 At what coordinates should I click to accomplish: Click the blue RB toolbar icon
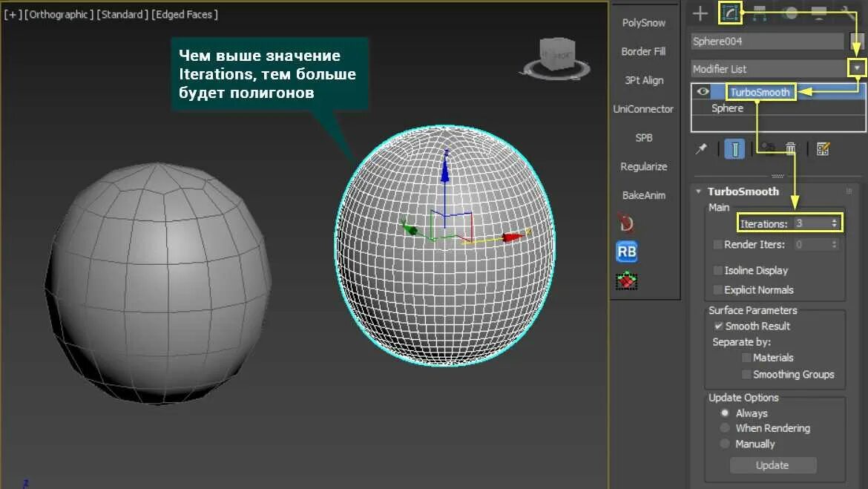pyautogui.click(x=627, y=252)
